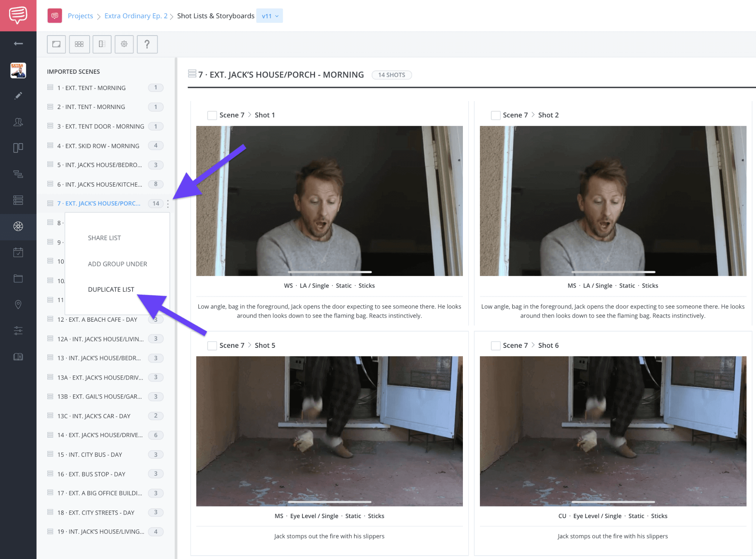This screenshot has width=756, height=559.
Task: Open the boards columns icon in sidebar
Action: [18, 148]
